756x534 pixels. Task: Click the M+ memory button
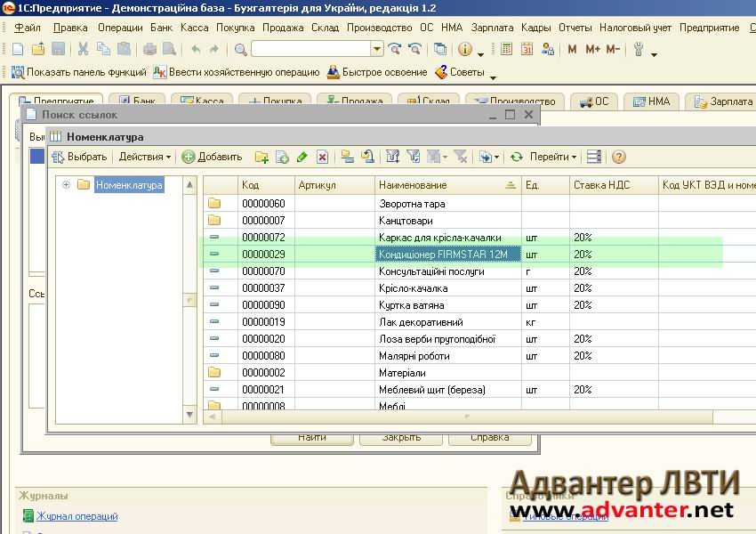click(592, 49)
